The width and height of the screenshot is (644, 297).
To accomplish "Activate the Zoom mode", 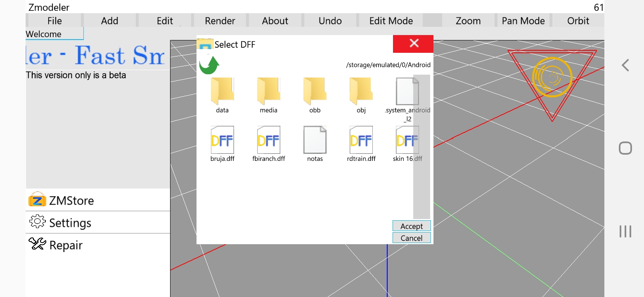I will 468,21.
